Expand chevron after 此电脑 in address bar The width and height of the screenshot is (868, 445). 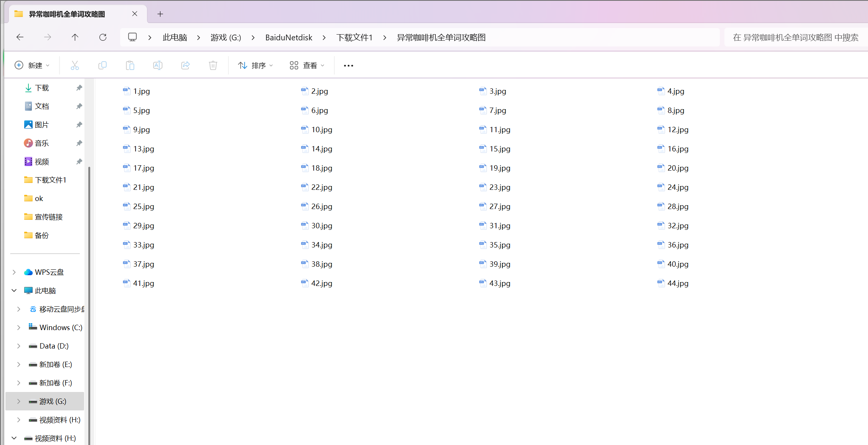click(198, 38)
